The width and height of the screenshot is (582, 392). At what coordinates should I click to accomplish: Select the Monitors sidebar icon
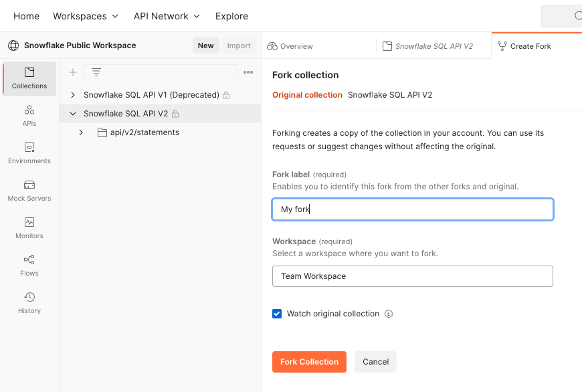(29, 228)
